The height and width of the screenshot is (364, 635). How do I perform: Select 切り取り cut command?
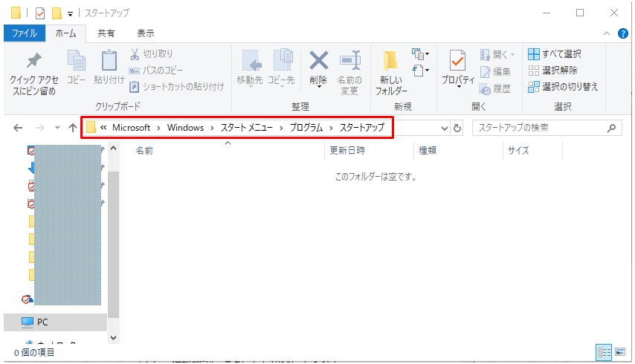[x=152, y=53]
